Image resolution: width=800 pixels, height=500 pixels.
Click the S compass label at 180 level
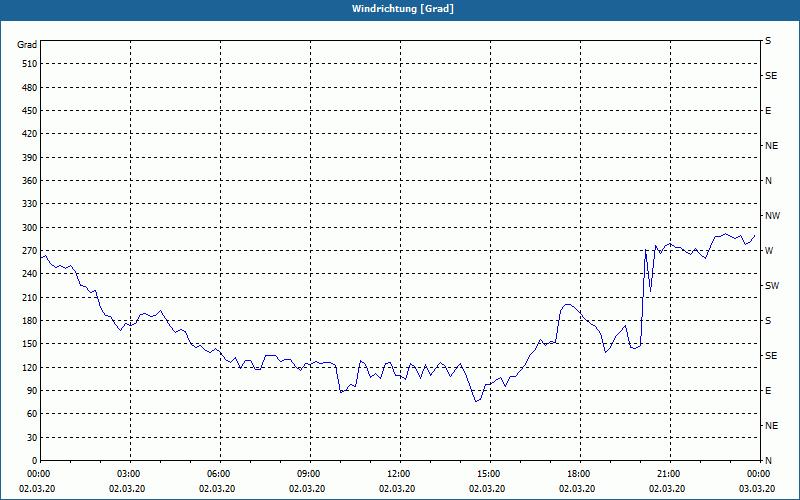click(768, 321)
